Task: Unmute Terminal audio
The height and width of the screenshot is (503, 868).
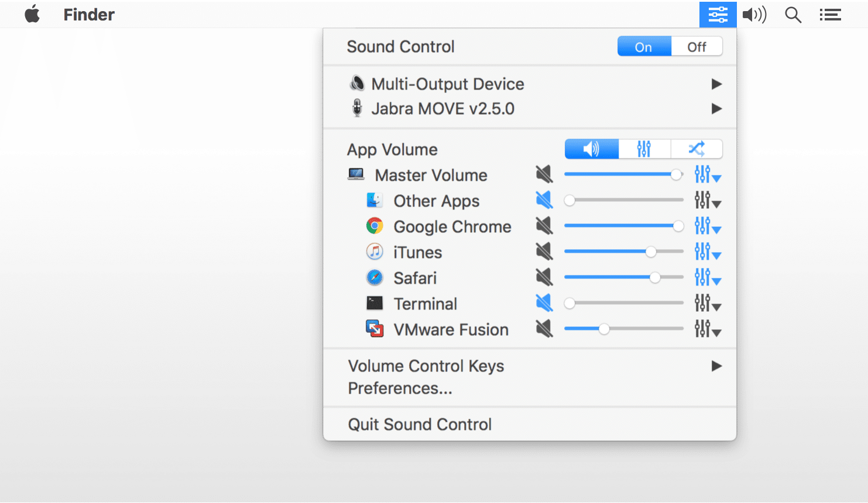Action: click(544, 303)
